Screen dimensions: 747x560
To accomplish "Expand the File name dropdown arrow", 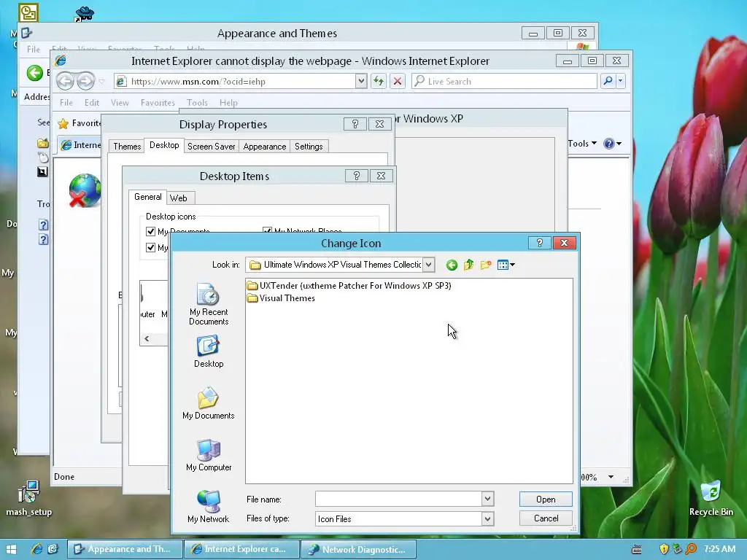I will (x=487, y=499).
